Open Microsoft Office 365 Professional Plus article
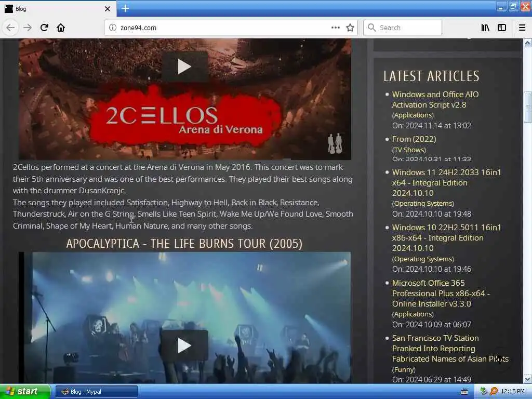The image size is (532, 399). coord(441,293)
